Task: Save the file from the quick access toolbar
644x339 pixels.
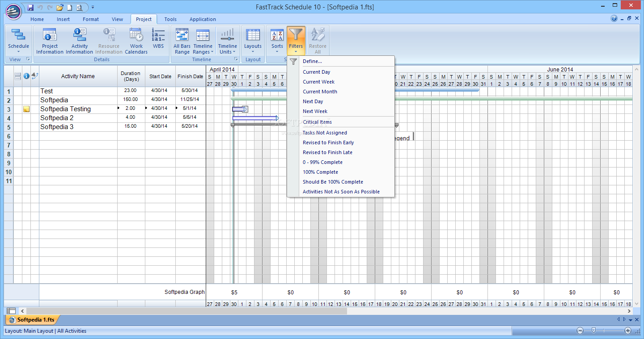Action: click(x=30, y=7)
